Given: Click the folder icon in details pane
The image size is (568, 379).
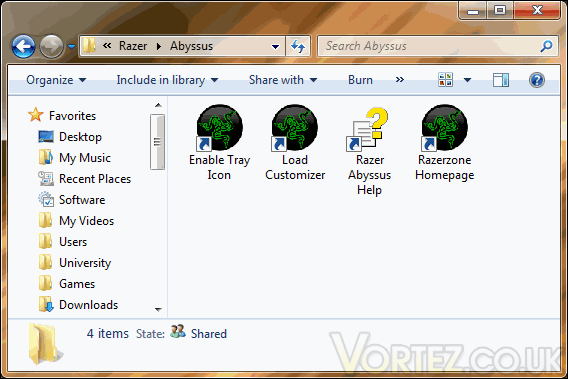Looking at the screenshot, I should click(x=45, y=343).
